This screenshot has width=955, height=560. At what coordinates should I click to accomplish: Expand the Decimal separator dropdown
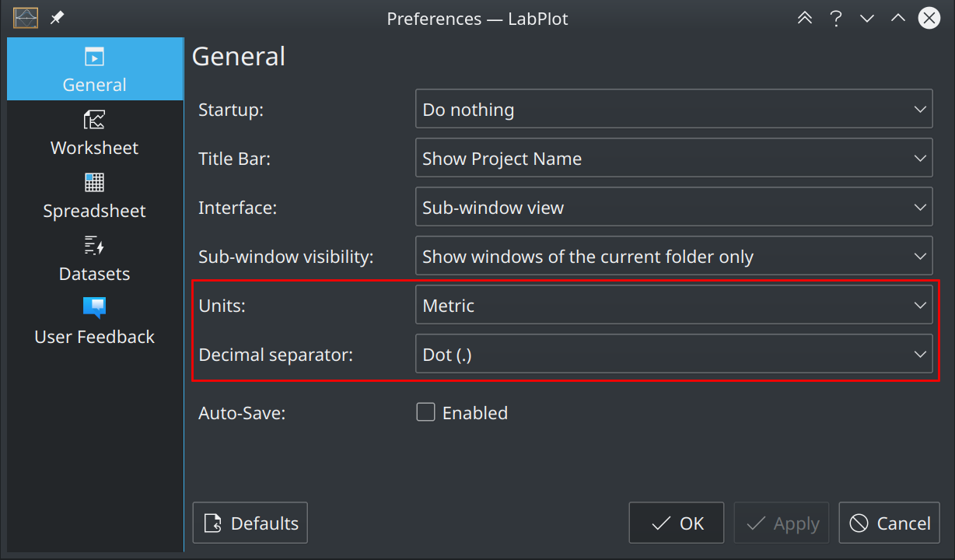coord(673,354)
